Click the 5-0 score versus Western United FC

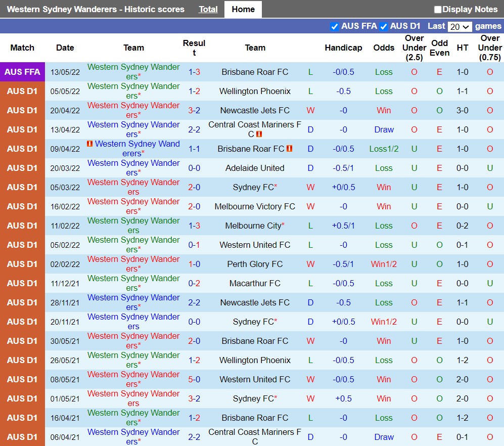pyautogui.click(x=194, y=379)
